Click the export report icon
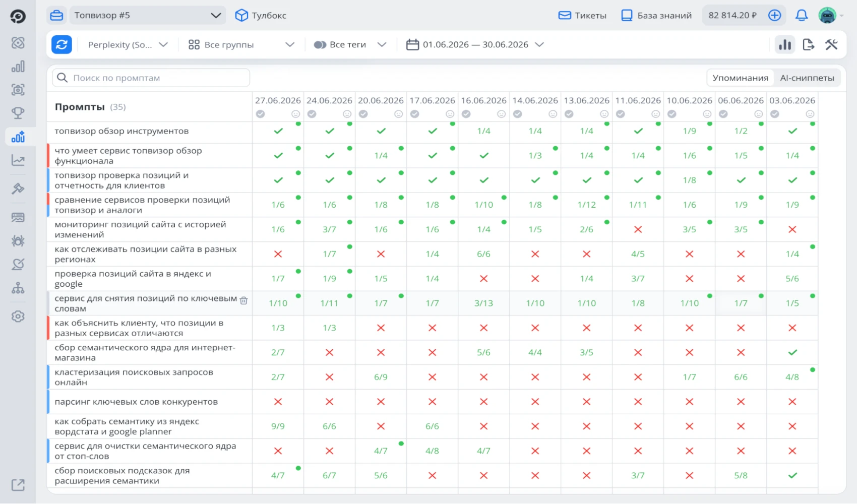 coord(808,44)
